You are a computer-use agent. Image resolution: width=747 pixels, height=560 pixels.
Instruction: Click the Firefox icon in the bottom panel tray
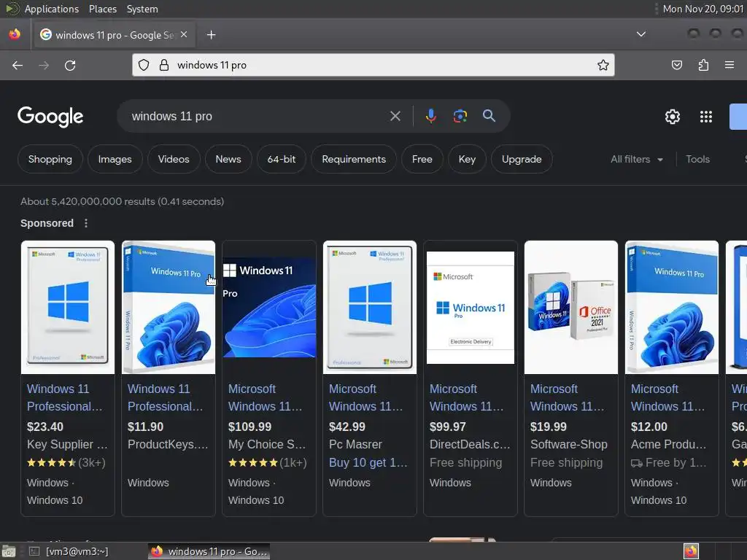[691, 551]
